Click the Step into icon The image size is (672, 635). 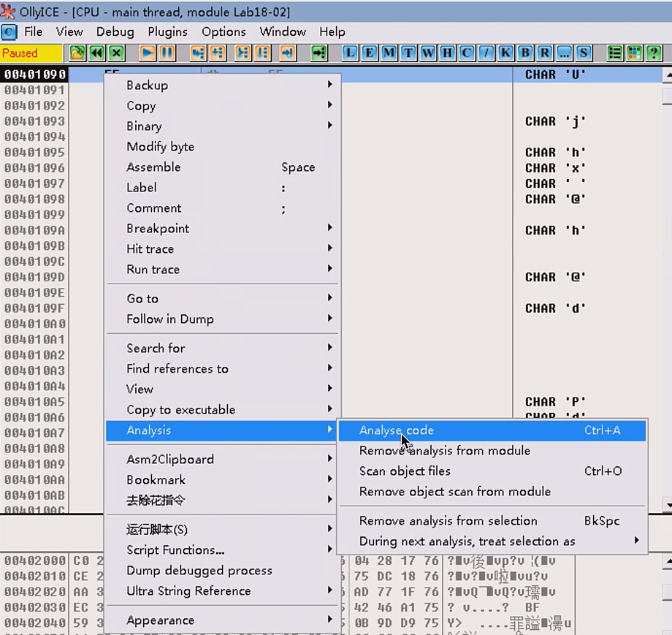pyautogui.click(x=197, y=53)
